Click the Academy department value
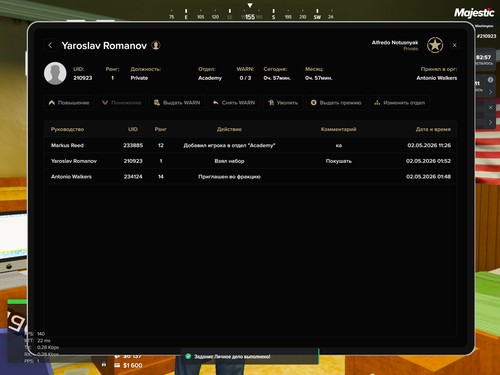This screenshot has width=500, height=375. (x=210, y=78)
